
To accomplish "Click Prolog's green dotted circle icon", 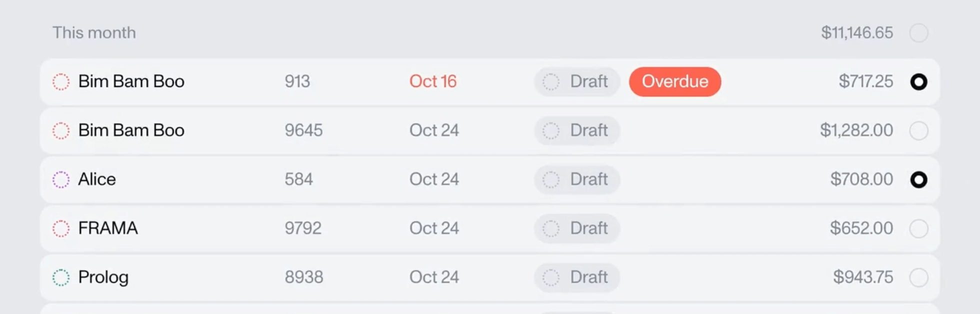I will tap(61, 277).
